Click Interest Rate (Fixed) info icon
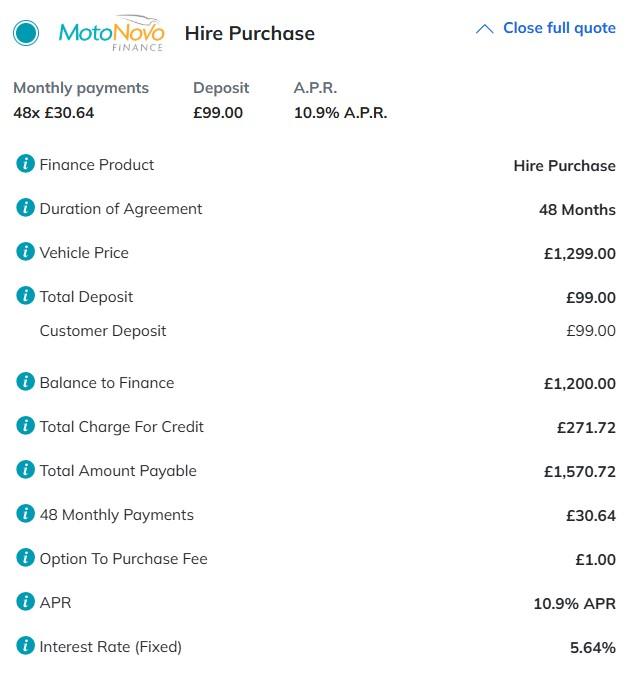 click(25, 646)
